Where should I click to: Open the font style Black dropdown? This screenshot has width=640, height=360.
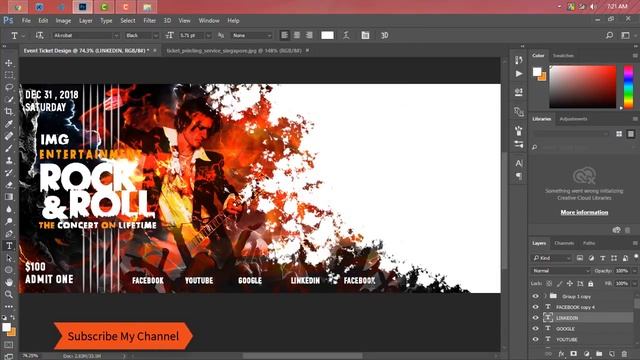coord(156,36)
